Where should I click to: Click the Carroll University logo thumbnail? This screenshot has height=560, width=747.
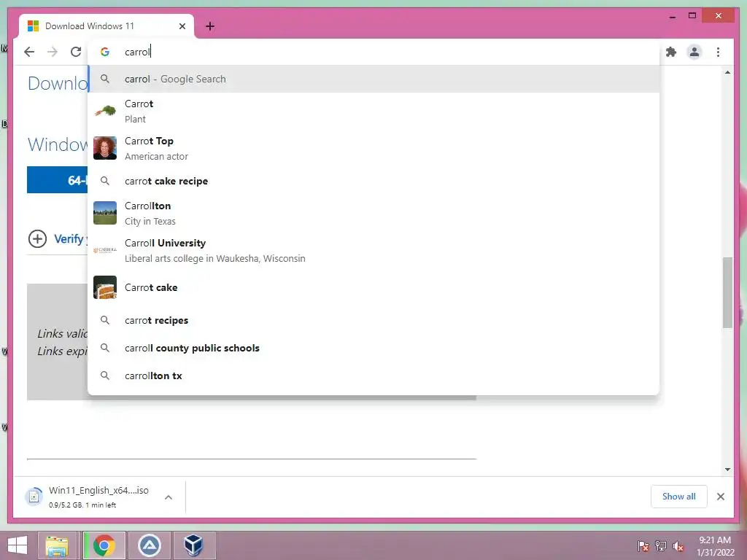[105, 250]
